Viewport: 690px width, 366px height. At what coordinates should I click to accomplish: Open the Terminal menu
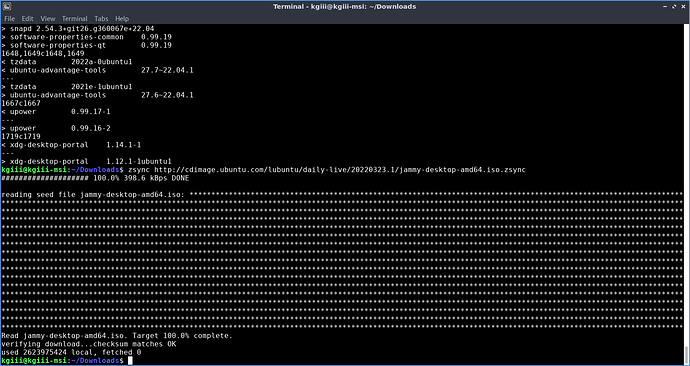click(74, 18)
